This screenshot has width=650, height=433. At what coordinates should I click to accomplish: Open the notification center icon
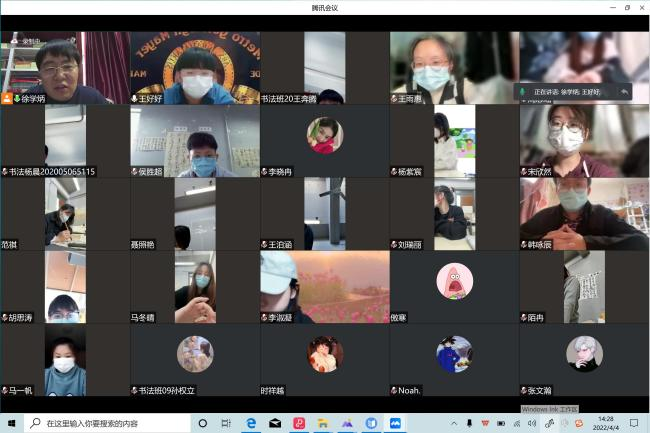[x=634, y=423]
